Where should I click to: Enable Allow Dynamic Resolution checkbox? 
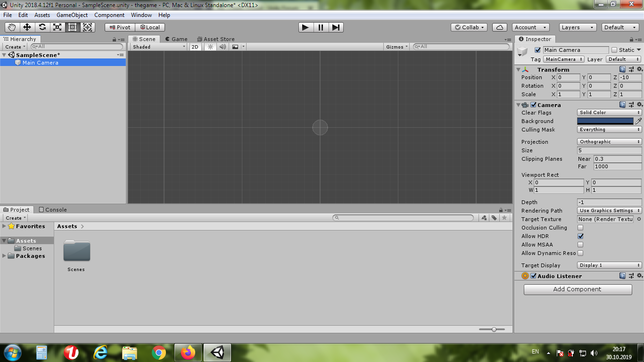[580, 253]
